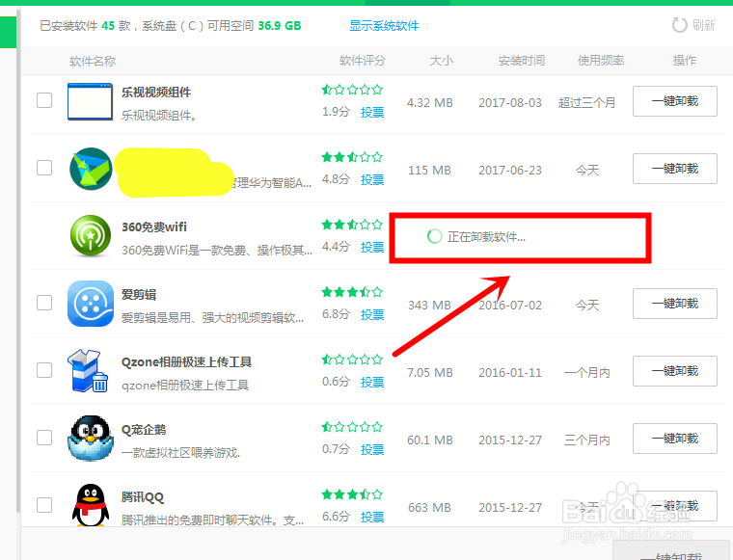Click the 343 MB size value

(429, 305)
